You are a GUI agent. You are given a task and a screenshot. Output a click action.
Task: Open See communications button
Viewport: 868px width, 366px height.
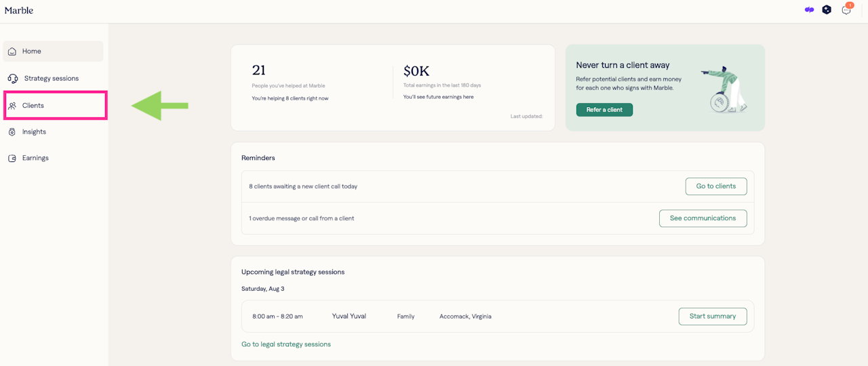coord(703,218)
